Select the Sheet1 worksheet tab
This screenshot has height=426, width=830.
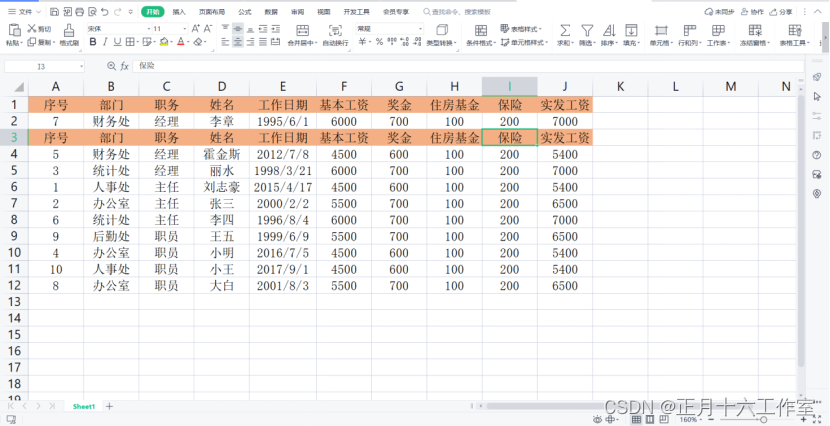(x=82, y=407)
